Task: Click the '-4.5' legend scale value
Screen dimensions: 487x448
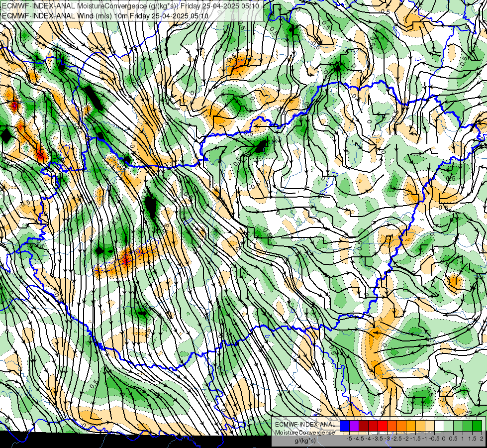Action: [x=359, y=439]
